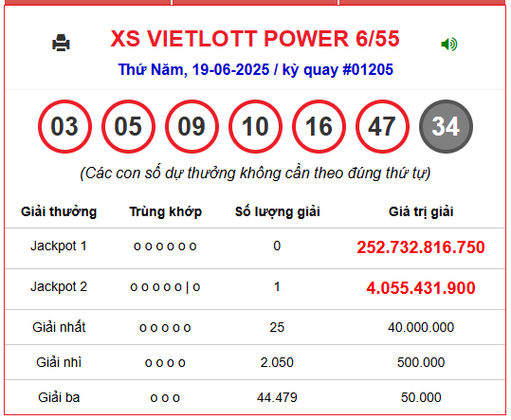Click the Giá trị giải column header
The height and width of the screenshot is (420, 511).
[x=421, y=211]
